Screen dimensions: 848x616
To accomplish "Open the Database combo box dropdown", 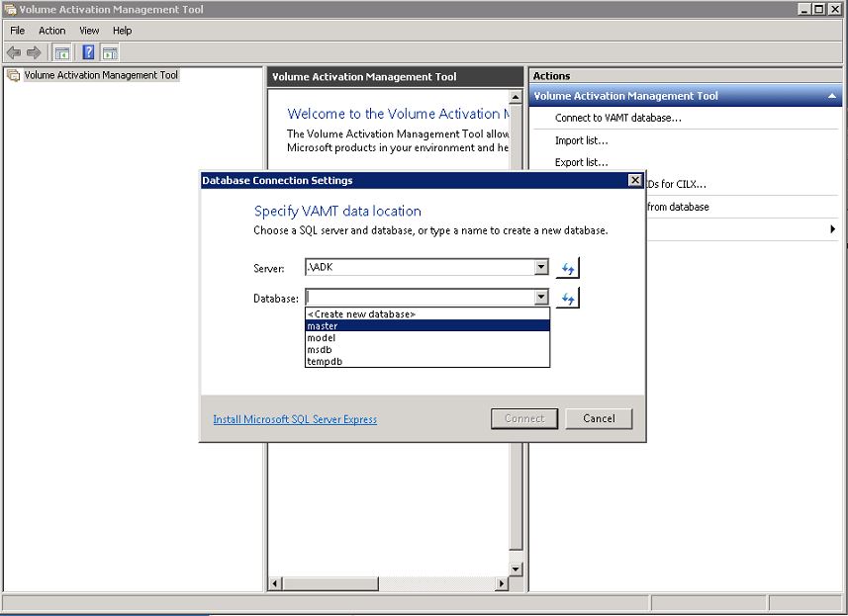I will [x=540, y=297].
